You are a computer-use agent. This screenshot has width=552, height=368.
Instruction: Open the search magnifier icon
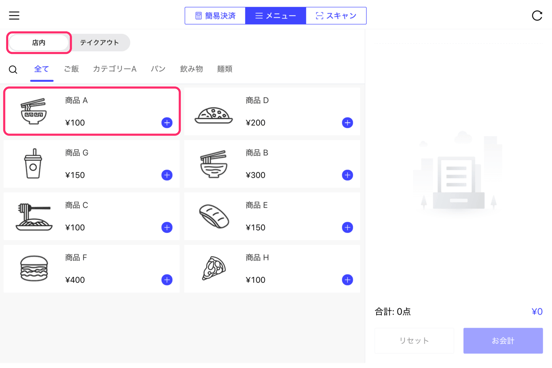(x=13, y=69)
